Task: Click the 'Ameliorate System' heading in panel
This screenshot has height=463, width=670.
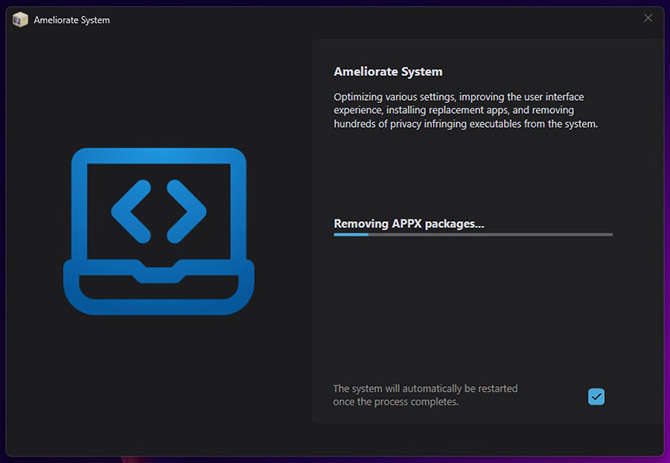Action: pyautogui.click(x=388, y=71)
